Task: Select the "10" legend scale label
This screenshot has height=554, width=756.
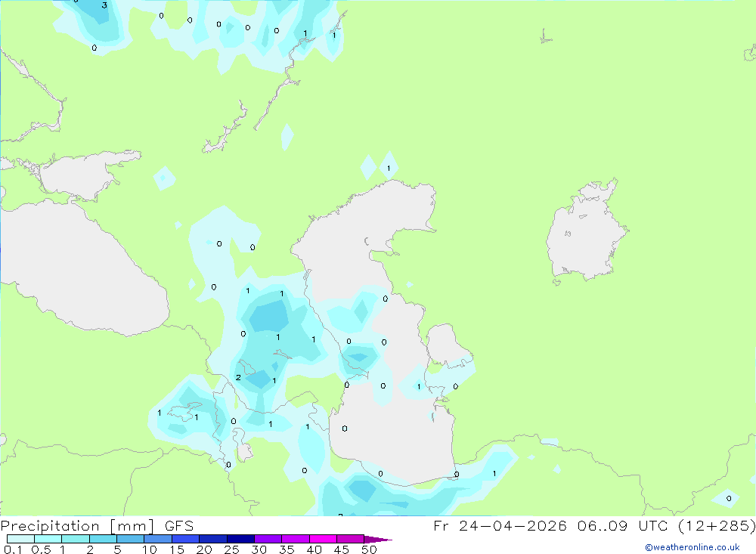Action: pos(150,549)
